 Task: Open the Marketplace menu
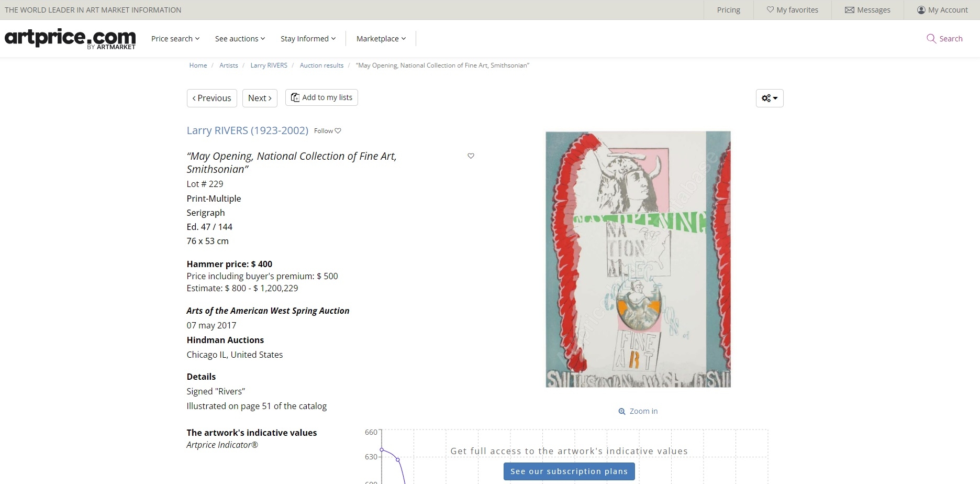tap(381, 39)
